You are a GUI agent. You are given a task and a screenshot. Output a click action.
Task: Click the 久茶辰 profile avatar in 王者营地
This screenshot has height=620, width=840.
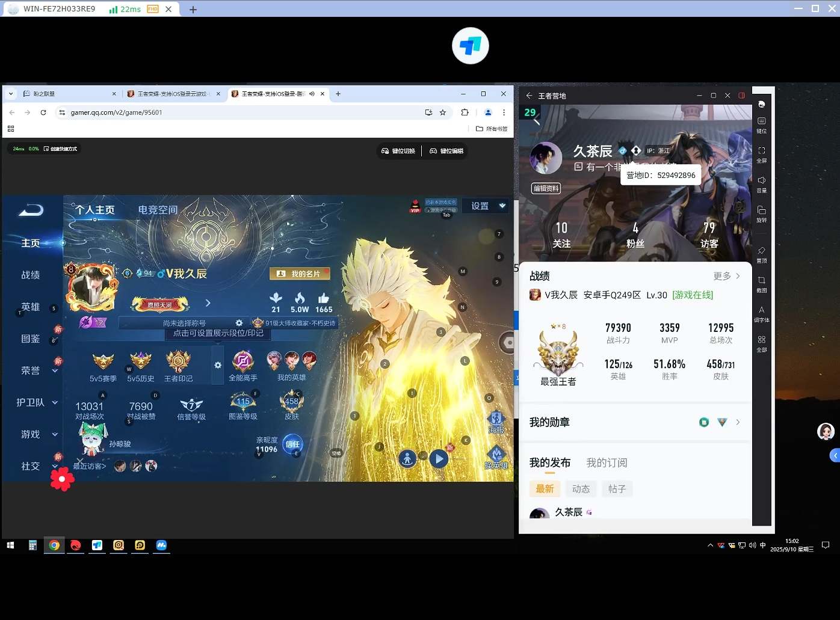pos(546,158)
